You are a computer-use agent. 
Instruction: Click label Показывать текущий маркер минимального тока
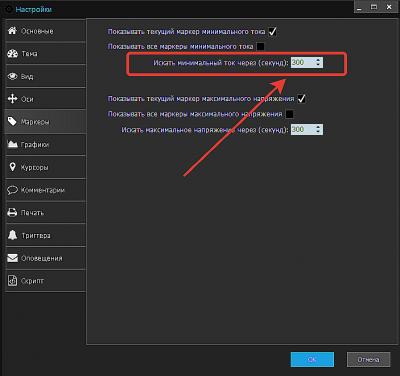pyautogui.click(x=186, y=32)
